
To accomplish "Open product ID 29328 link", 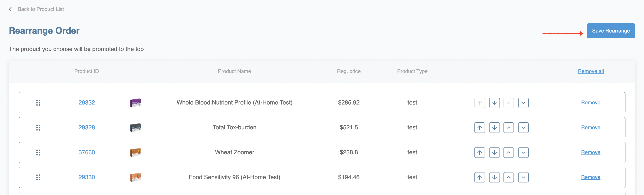I will click(87, 128).
